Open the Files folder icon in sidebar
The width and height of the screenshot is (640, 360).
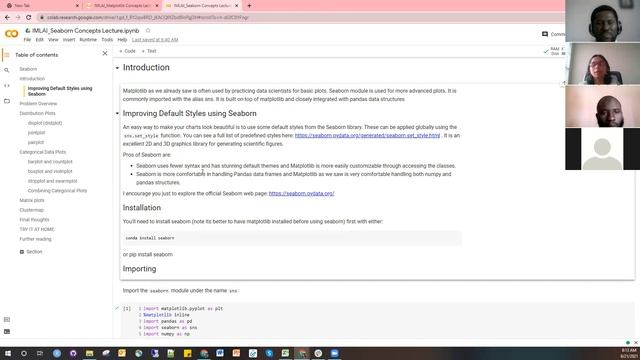click(7, 101)
